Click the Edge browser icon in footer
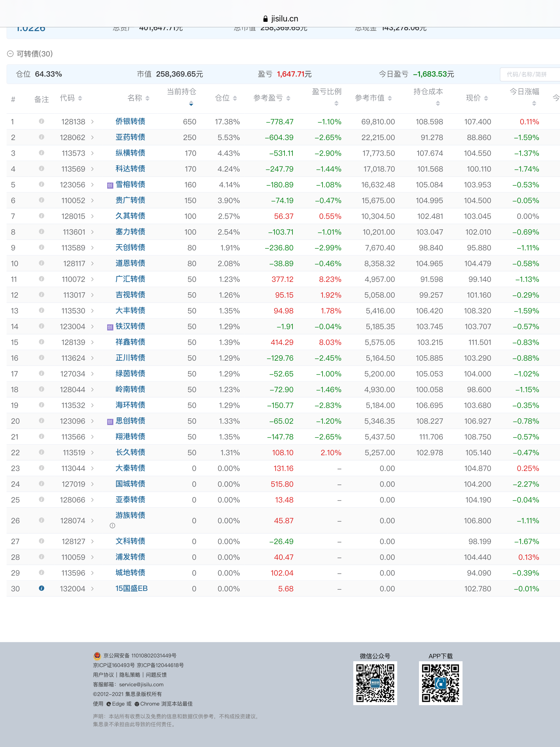 (x=109, y=704)
